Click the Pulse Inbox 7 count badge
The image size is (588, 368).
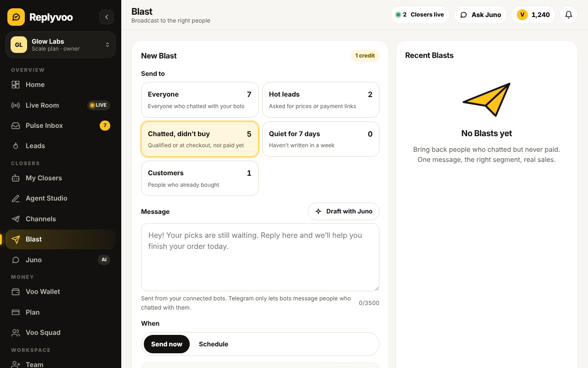[x=105, y=126]
